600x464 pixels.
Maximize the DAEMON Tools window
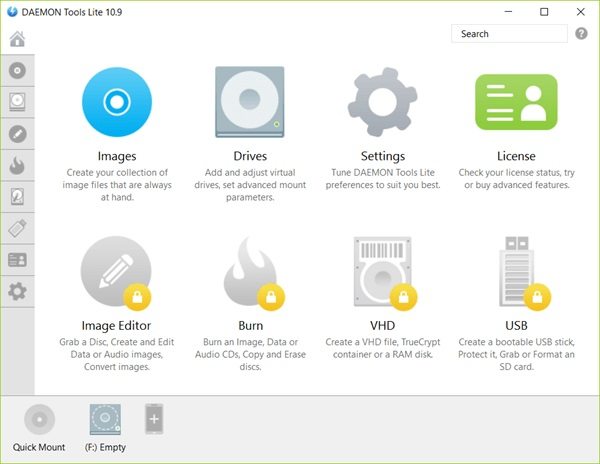pos(544,12)
